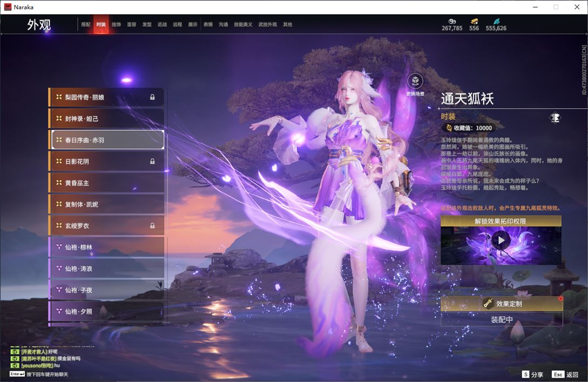The height and width of the screenshot is (382, 588).
Task: Open the 表情 tab
Action: [208, 24]
